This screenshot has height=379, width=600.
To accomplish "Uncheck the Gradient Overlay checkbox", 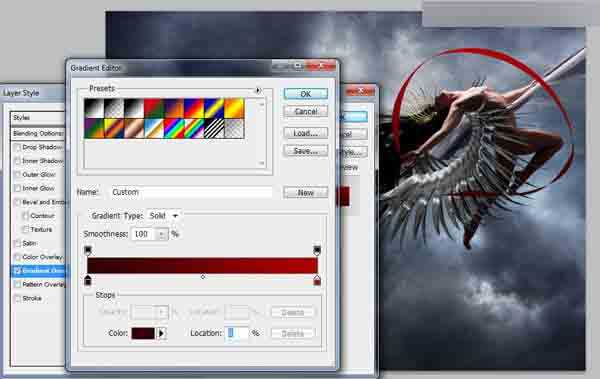I will pos(17,271).
